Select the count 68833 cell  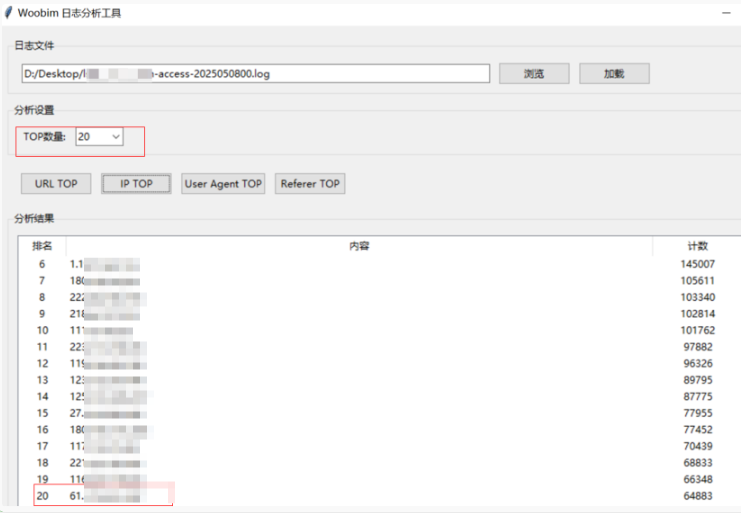click(698, 462)
